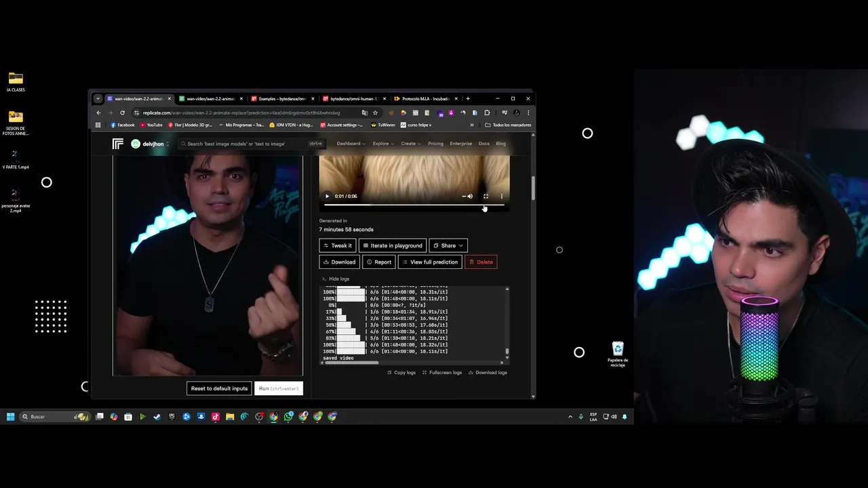Open apps grid in bookmarks bar
868x488 pixels.
coord(98,125)
